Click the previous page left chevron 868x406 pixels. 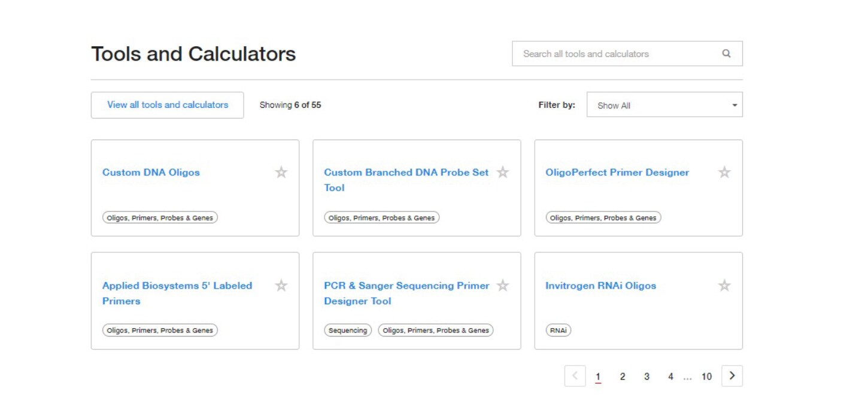pyautogui.click(x=575, y=376)
